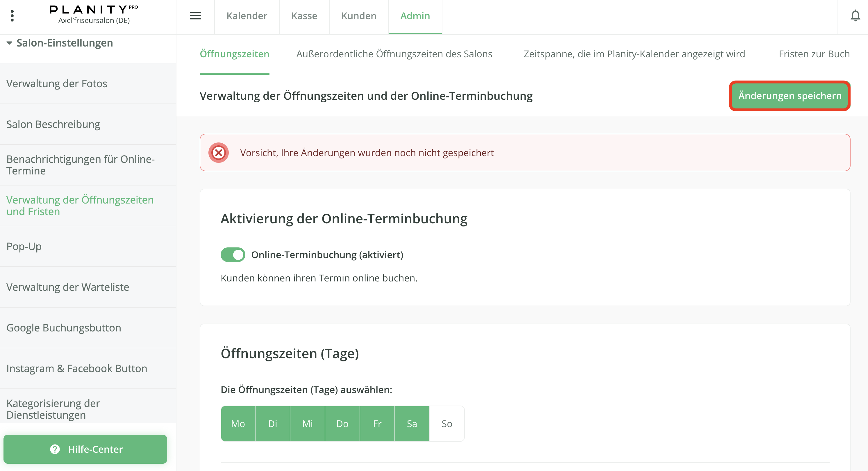Deselect Monday (Mo) opening day

pos(238,424)
